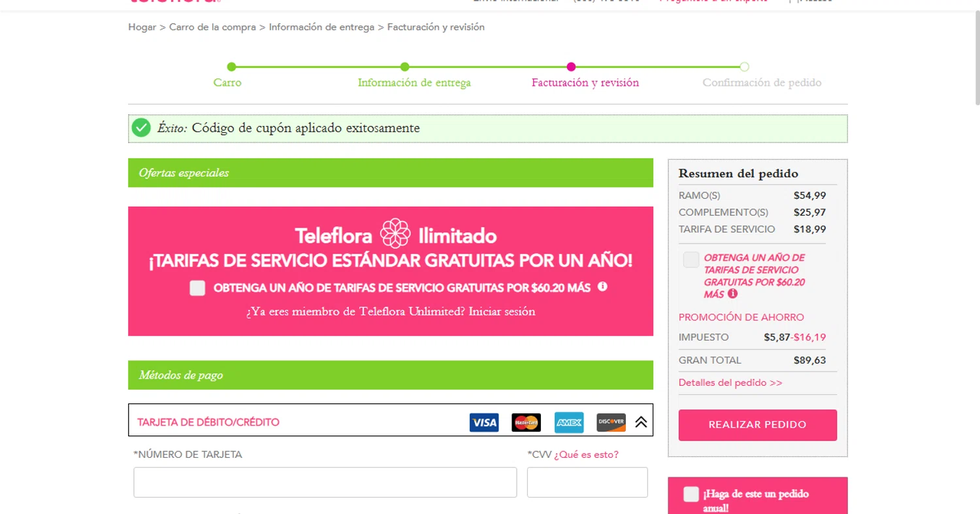Select Información de entrega progress step label
The width and height of the screenshot is (980, 514).
414,82
